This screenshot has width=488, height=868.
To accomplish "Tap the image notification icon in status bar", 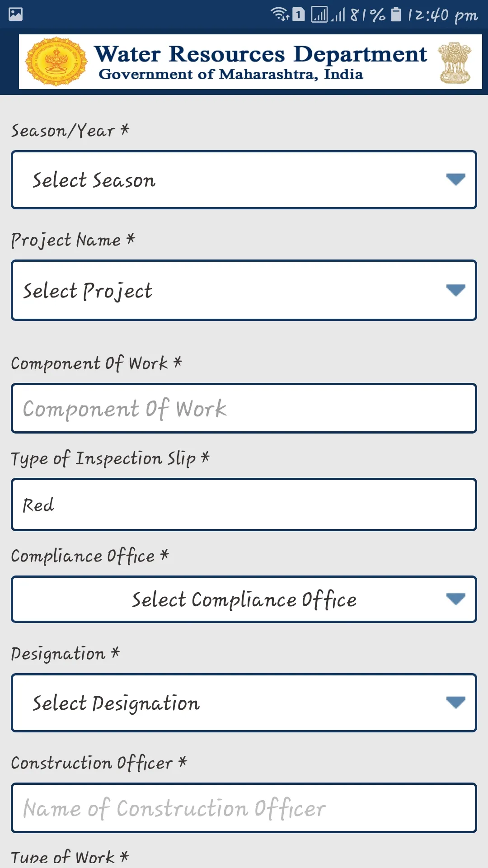I will click(15, 14).
